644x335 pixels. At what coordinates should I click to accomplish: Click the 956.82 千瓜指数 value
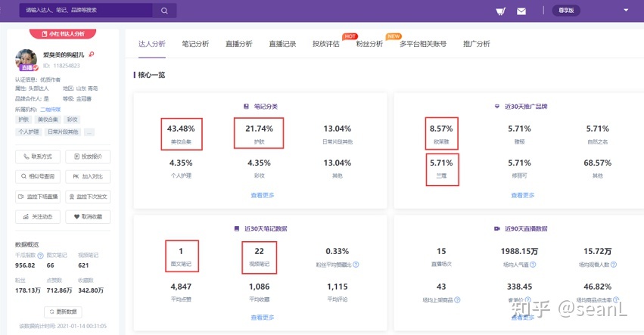click(25, 265)
